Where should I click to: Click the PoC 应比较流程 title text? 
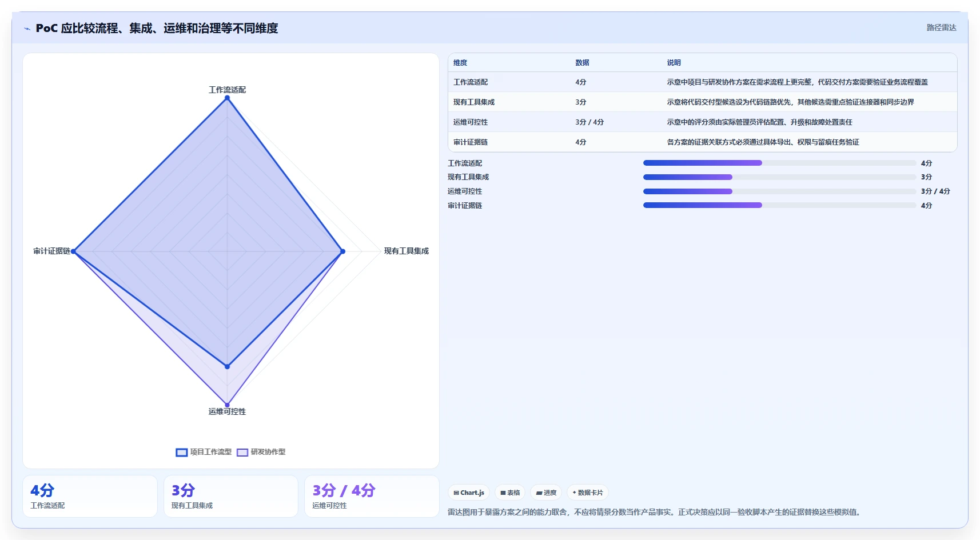coord(157,28)
